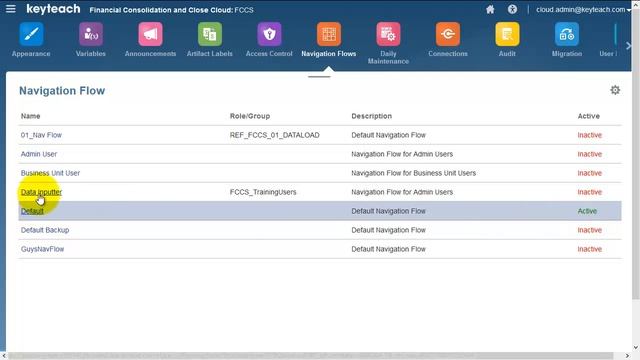The height and width of the screenshot is (360, 640).
Task: Open the Navigation Flow gear actions menu
Action: coord(615,90)
